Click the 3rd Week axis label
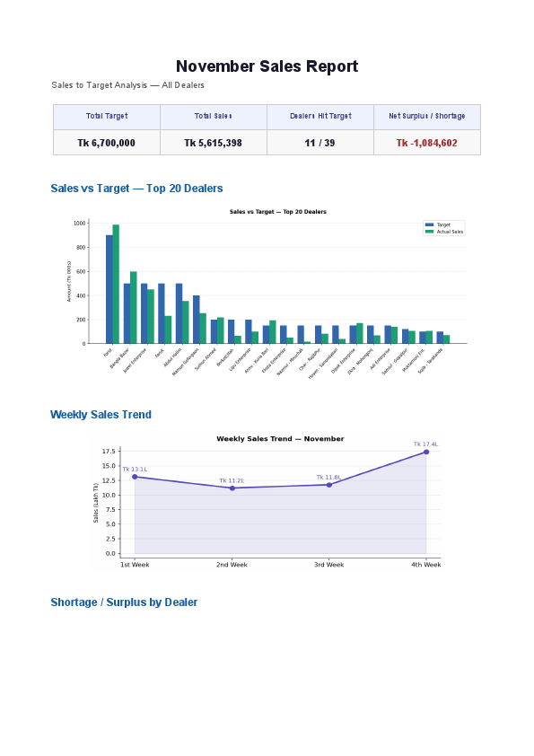The height and width of the screenshot is (756, 534). coord(329,565)
